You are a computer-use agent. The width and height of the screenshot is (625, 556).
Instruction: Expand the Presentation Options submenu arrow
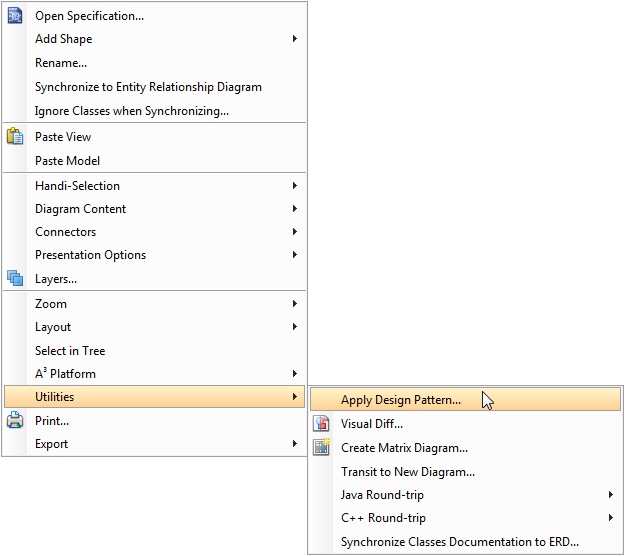coord(295,255)
